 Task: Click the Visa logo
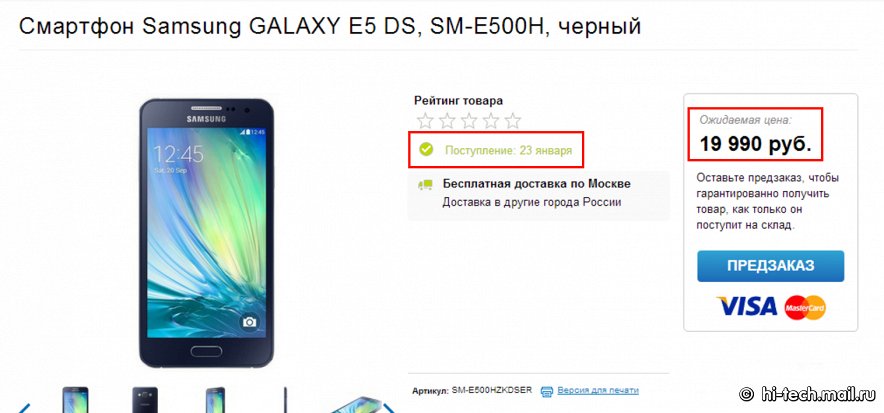click(x=747, y=307)
